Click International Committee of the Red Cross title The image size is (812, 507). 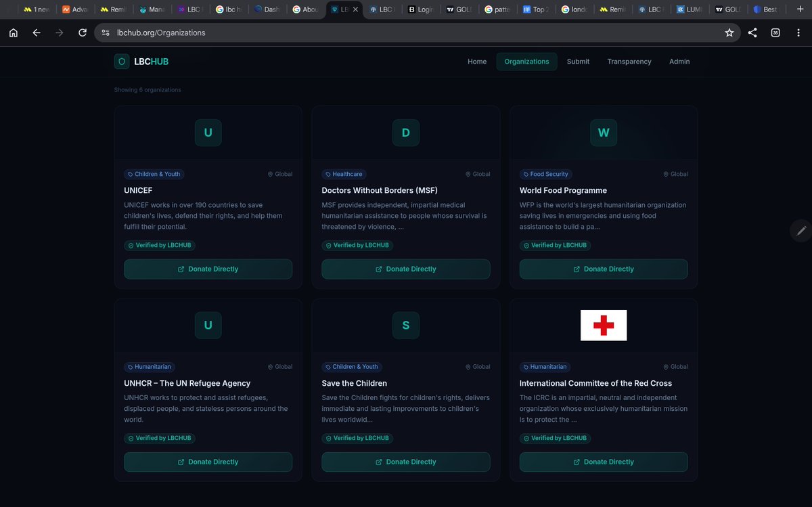pos(595,383)
